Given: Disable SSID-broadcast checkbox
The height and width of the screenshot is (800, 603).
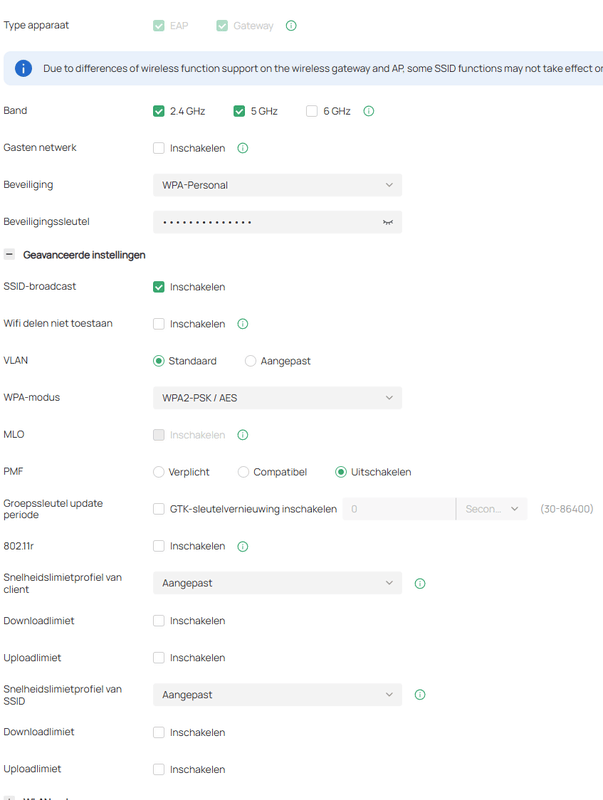Looking at the screenshot, I should coord(159,287).
